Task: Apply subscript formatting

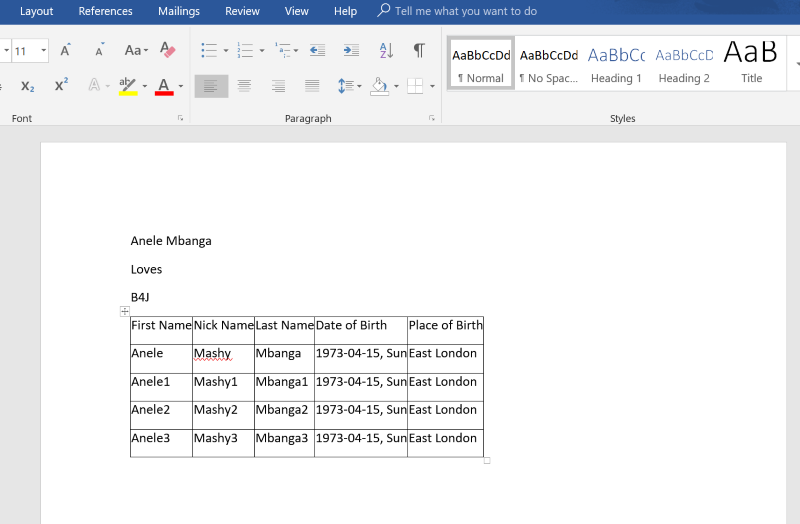Action: click(28, 86)
